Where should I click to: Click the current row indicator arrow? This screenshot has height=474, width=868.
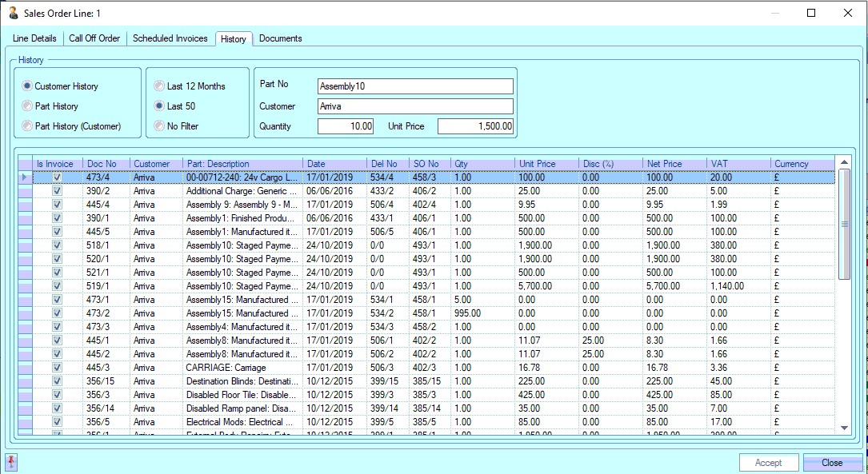tap(24, 177)
